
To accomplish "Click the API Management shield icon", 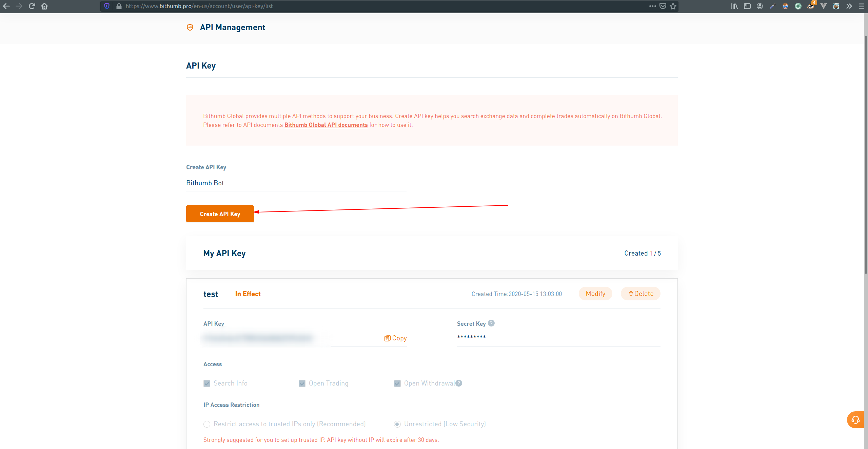I will point(190,27).
